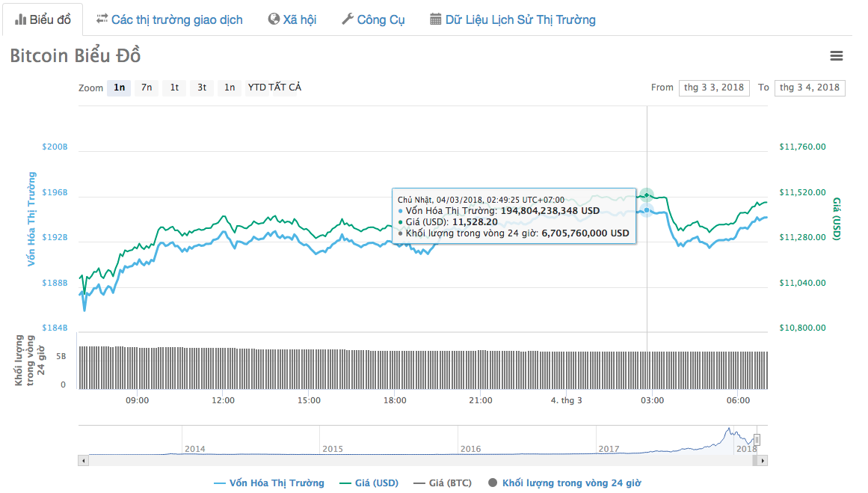Click the bar chart icon in Biểu đồ tab
Screen dimensions: 868x493
coord(20,19)
